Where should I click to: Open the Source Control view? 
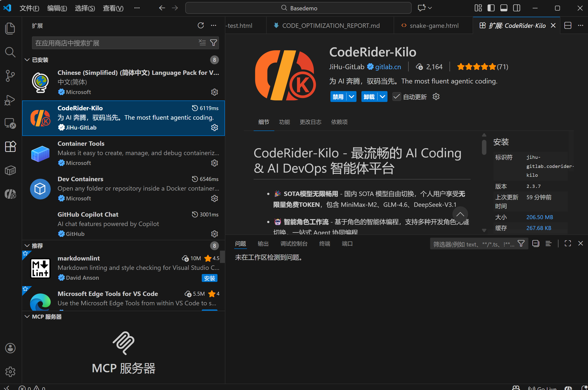[x=10, y=76]
